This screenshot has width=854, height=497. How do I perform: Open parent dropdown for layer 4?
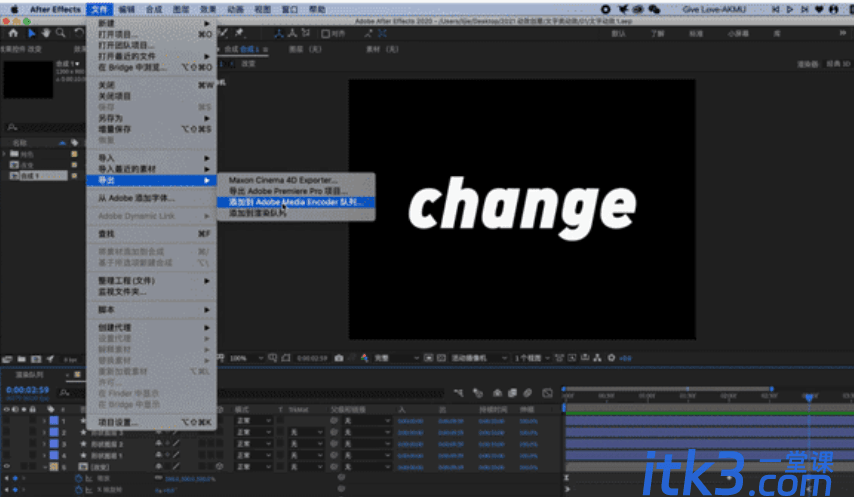pyautogui.click(x=368, y=455)
